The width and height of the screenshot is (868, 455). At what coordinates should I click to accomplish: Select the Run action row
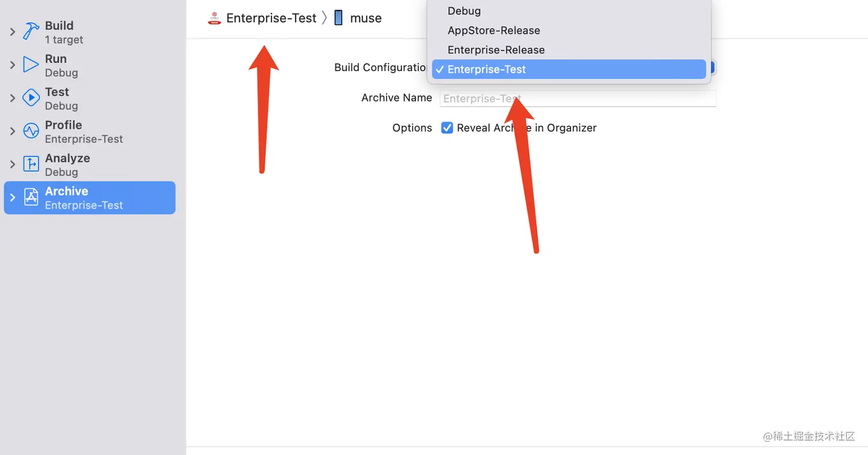[90, 65]
